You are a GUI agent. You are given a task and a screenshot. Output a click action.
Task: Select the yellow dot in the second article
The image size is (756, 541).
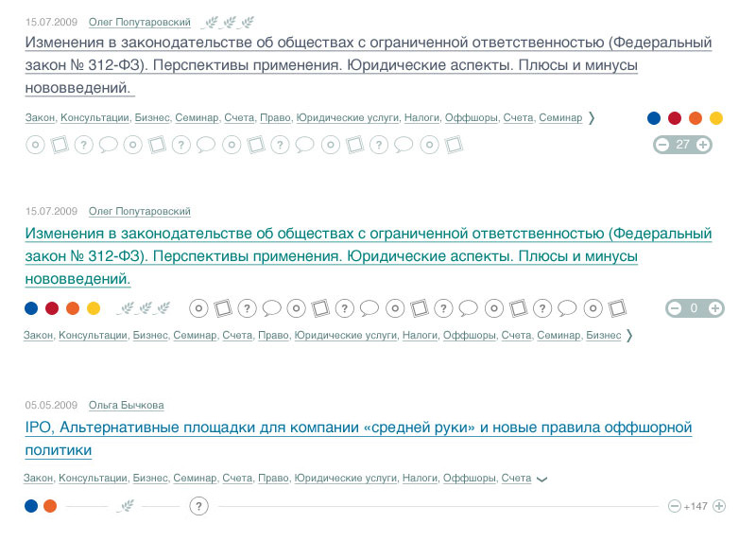(x=94, y=308)
